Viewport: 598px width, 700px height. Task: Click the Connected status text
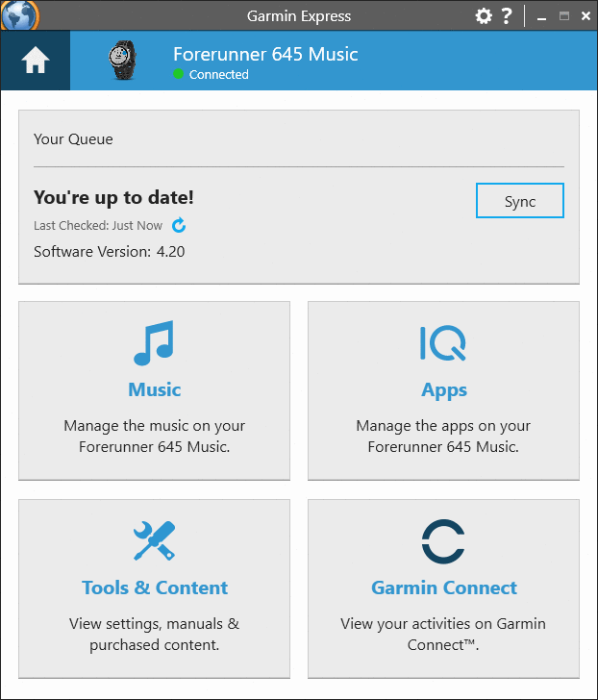pyautogui.click(x=218, y=75)
